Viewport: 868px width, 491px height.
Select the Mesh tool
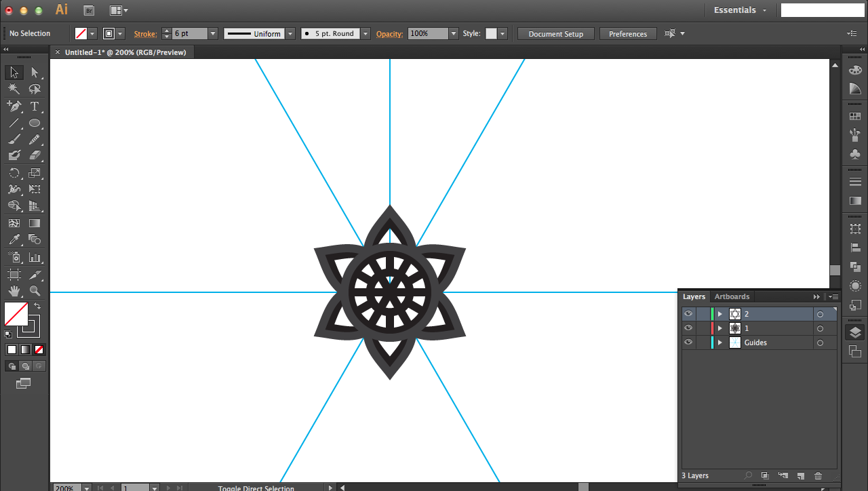[14, 222]
